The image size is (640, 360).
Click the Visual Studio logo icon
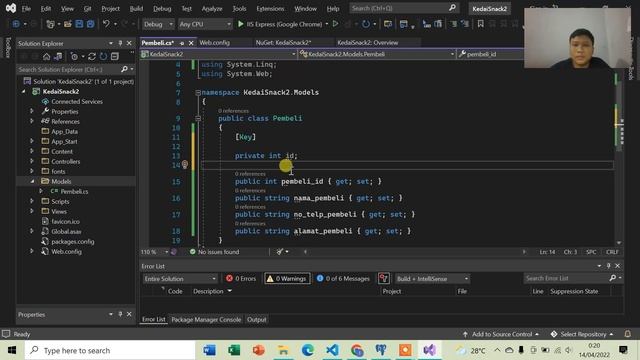pyautogui.click(x=11, y=8)
